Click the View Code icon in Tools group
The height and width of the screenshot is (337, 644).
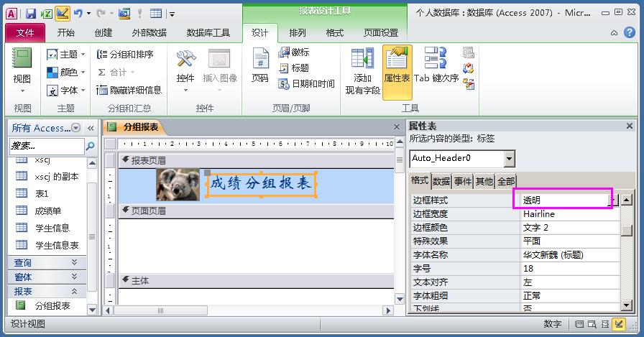(468, 68)
